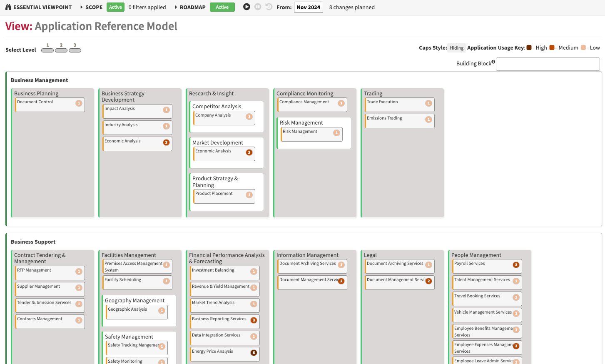605x364 pixels.
Task: Toggle the Scope Active badge
Action: point(115,7)
